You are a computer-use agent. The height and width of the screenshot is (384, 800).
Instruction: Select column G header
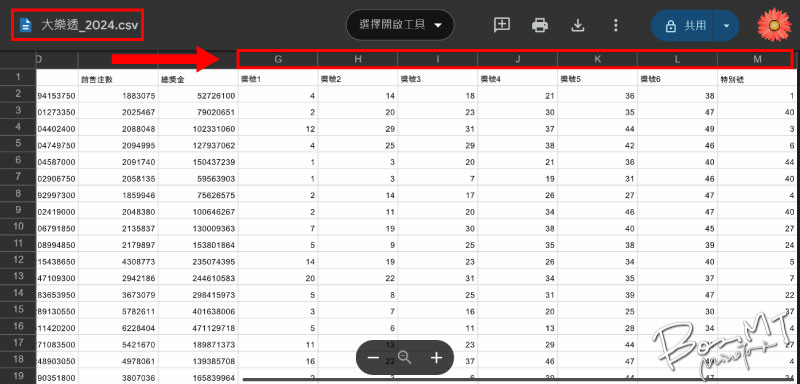click(x=278, y=59)
